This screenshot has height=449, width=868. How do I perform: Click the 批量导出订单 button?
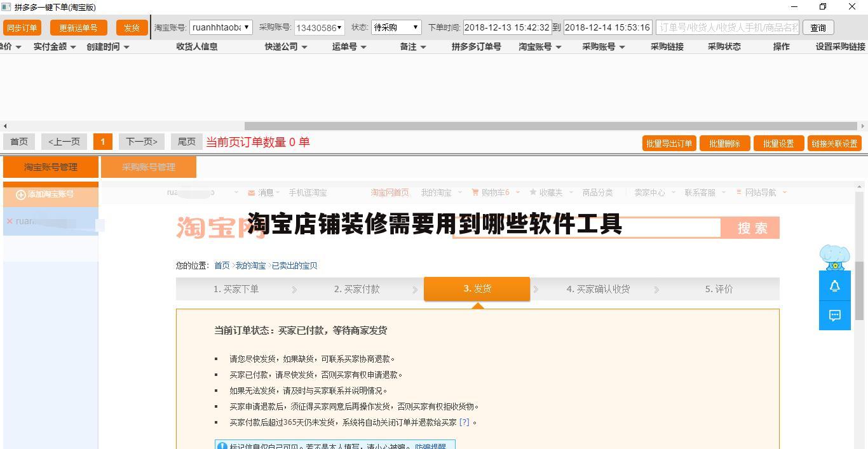click(x=669, y=144)
